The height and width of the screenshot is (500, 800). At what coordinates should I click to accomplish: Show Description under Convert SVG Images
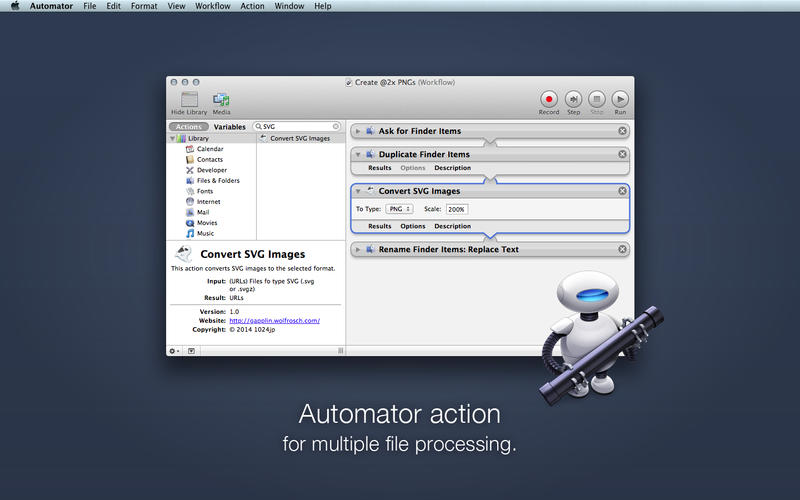[x=453, y=226]
